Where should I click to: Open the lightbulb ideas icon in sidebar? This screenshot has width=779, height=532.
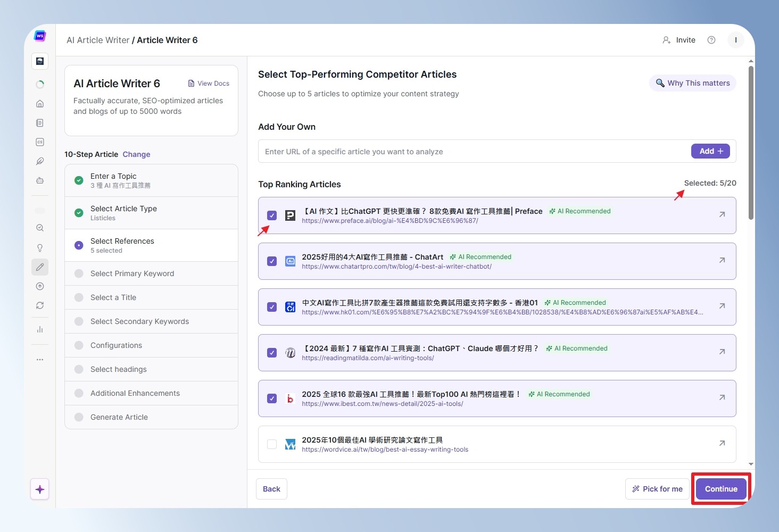[x=40, y=248]
